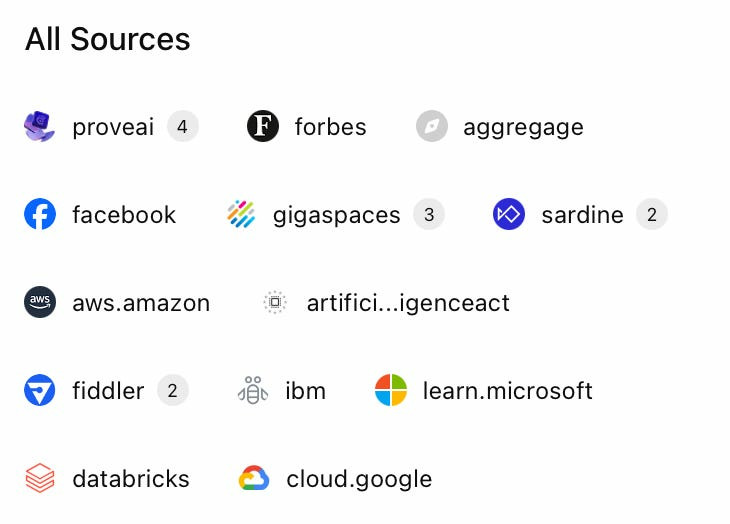Click the gigaspaces count badge 3
The height and width of the screenshot is (524, 730).
coord(429,215)
